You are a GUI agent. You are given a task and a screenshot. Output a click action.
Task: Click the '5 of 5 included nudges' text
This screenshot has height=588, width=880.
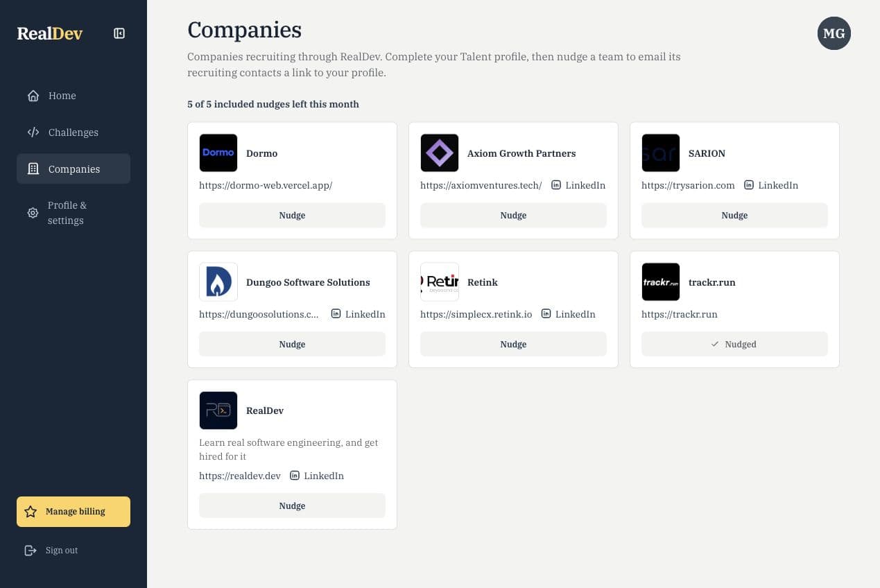273,104
